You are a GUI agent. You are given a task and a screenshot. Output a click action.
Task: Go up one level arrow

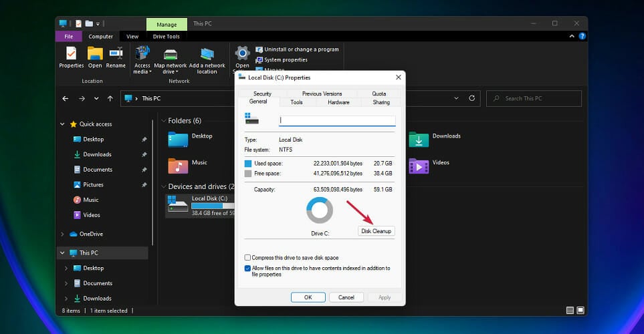pyautogui.click(x=110, y=98)
